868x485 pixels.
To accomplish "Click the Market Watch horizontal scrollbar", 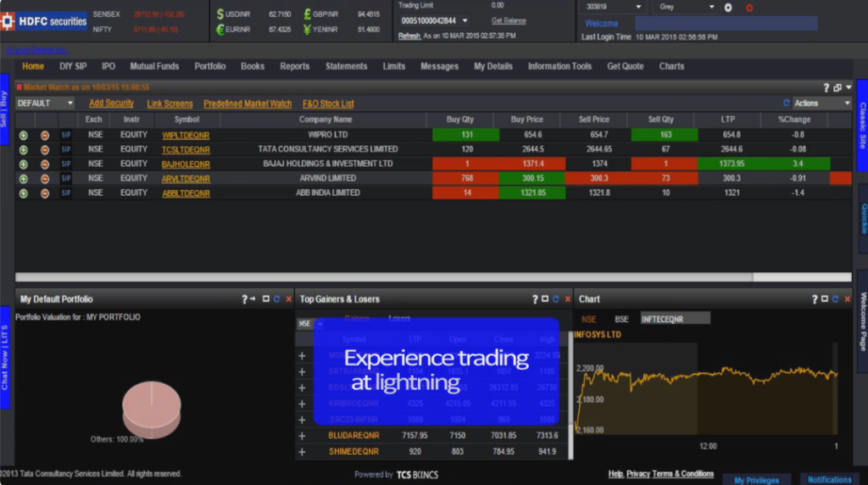I will click(x=432, y=277).
